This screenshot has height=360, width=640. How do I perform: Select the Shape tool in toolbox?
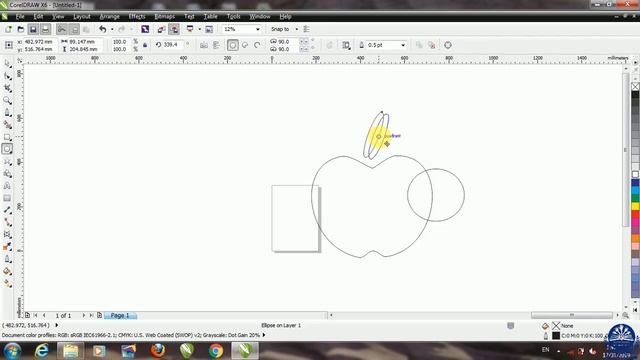7,76
